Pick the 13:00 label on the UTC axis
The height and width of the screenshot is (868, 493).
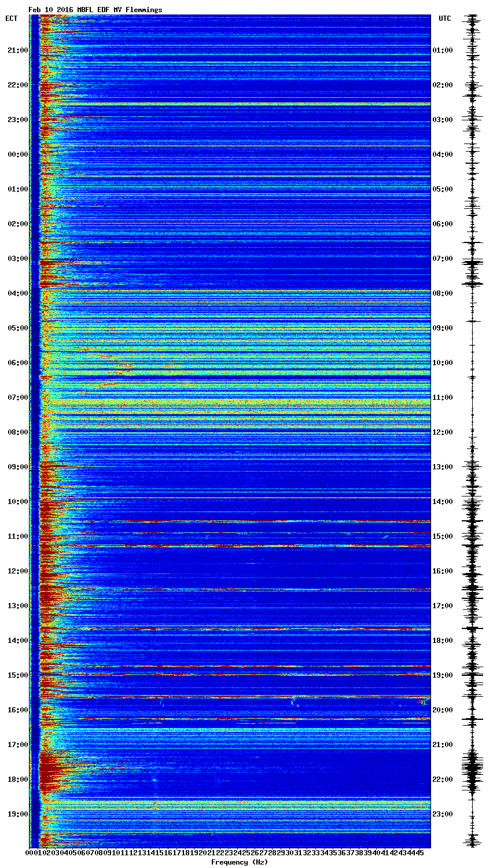(x=443, y=467)
